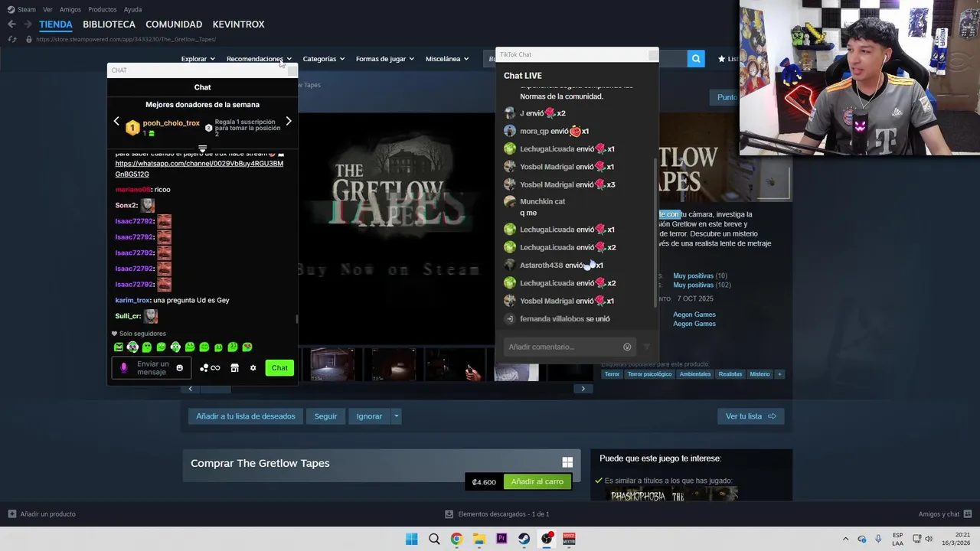
Task: Click Terror psicológico tag
Action: [x=649, y=374]
